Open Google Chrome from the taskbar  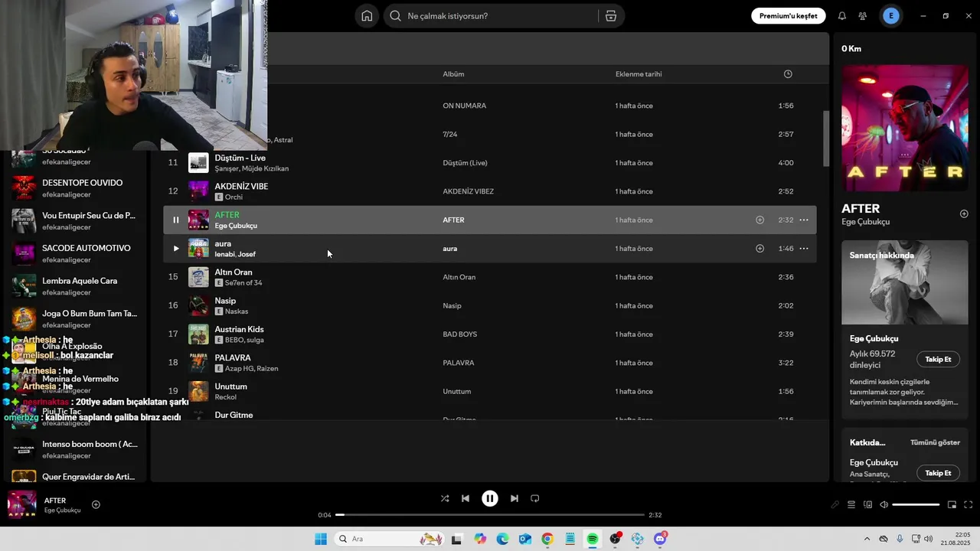(x=547, y=539)
